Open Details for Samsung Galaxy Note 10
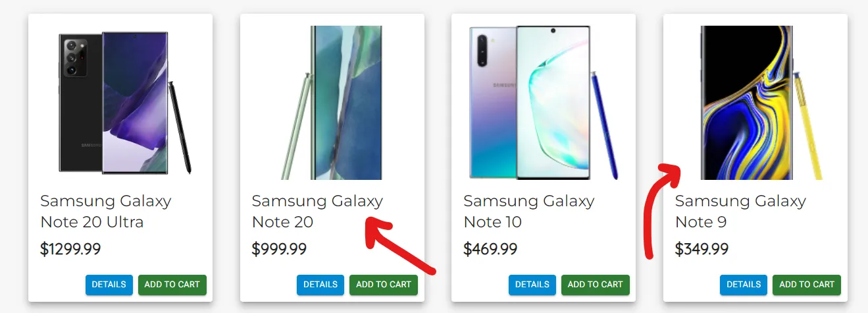 [x=532, y=285]
